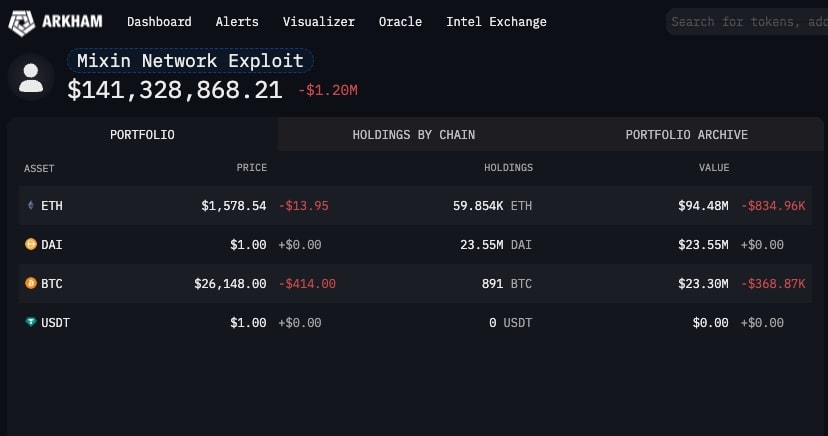Click the BTC token icon
The width and height of the screenshot is (828, 436).
(30, 284)
